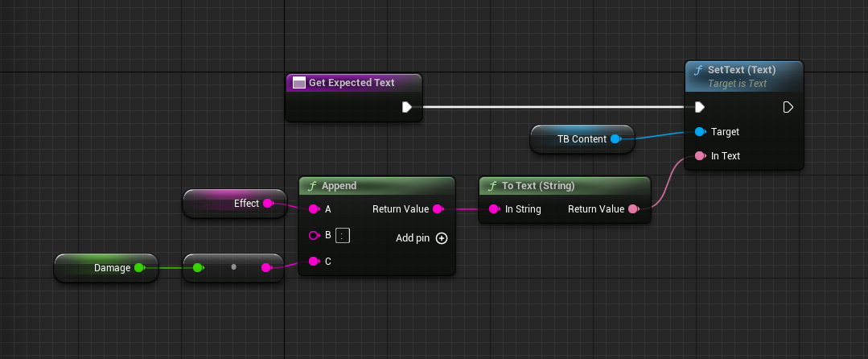Select the conversion node center dot

pos(233,267)
